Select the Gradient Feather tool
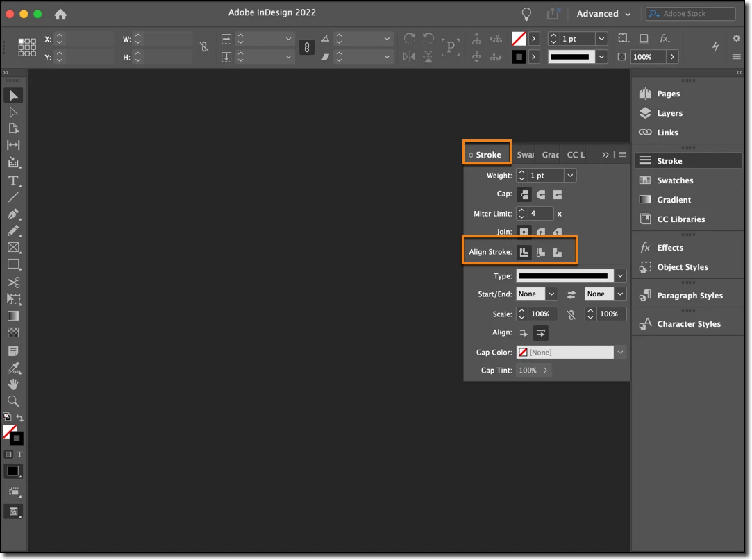 13,332
